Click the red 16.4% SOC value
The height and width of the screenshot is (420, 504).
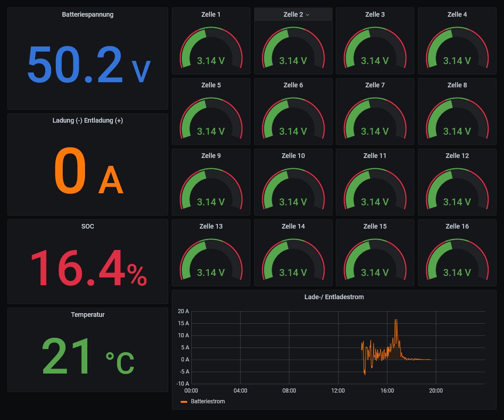click(x=88, y=269)
